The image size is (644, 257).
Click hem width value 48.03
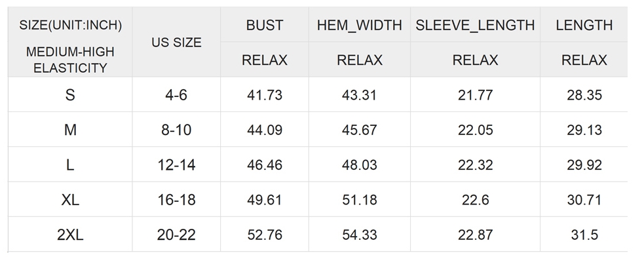(360, 165)
